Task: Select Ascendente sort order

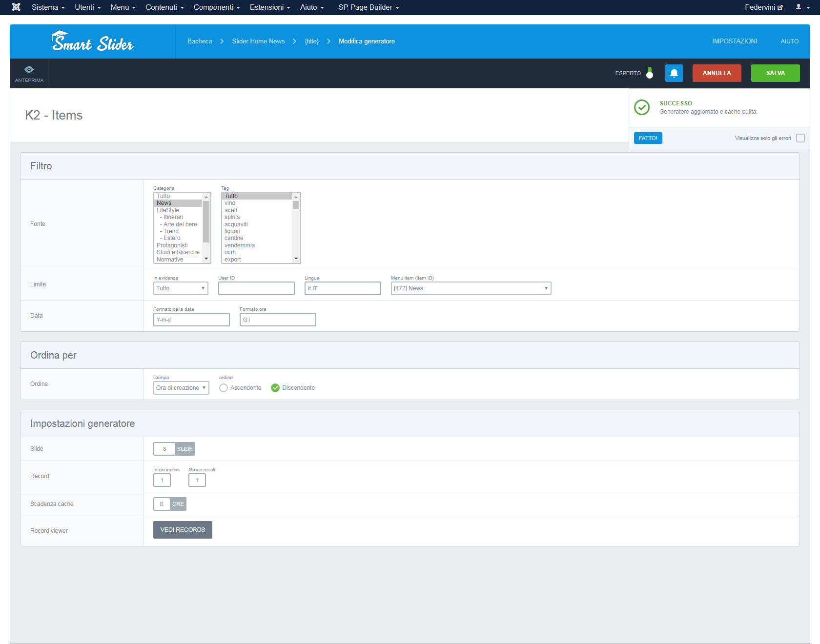Action: (240, 388)
